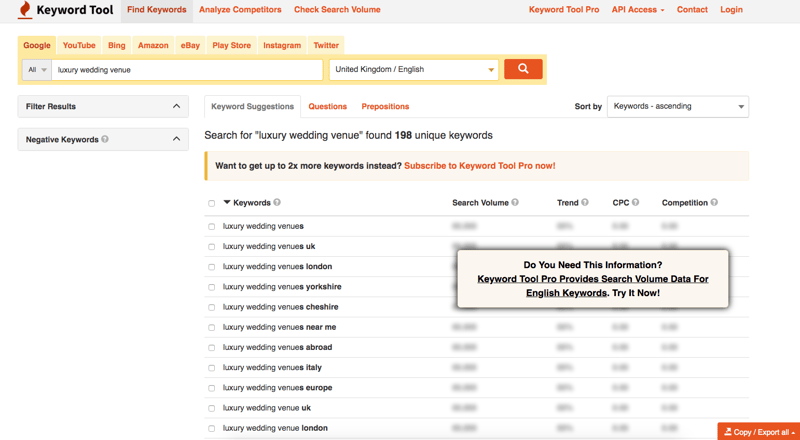Click into the keyword search input field
Image resolution: width=800 pixels, height=440 pixels.
click(187, 70)
